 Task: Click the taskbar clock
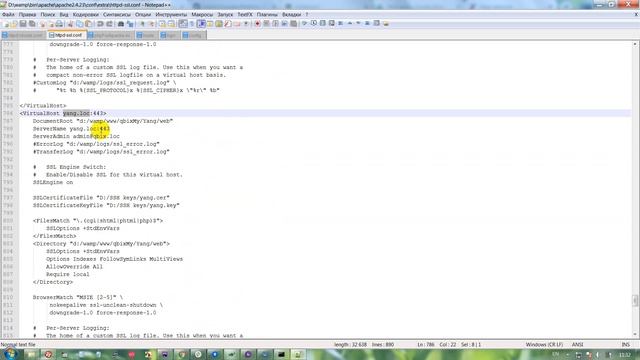[x=625, y=354]
